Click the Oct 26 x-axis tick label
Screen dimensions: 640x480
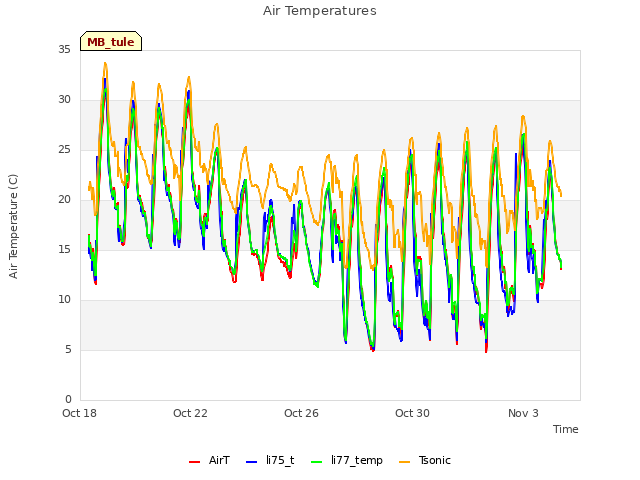[301, 413]
